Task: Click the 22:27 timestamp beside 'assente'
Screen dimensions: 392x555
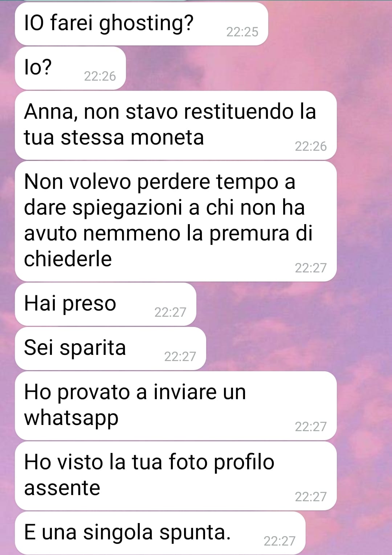Action: (x=311, y=497)
